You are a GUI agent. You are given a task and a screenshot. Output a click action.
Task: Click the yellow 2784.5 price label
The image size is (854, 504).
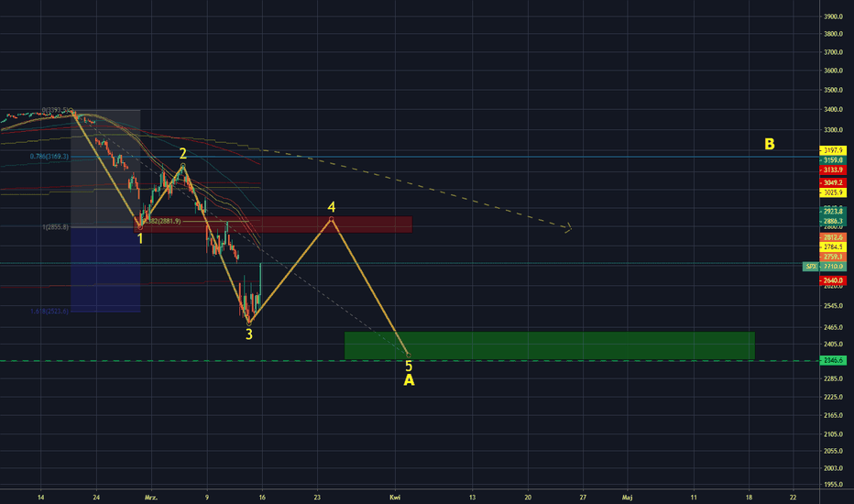tap(833, 247)
